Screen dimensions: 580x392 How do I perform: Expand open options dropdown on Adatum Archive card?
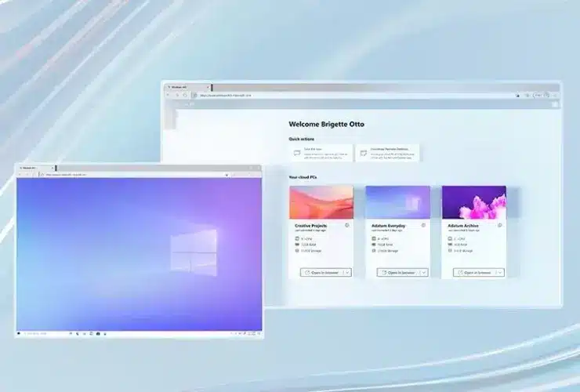tap(500, 272)
